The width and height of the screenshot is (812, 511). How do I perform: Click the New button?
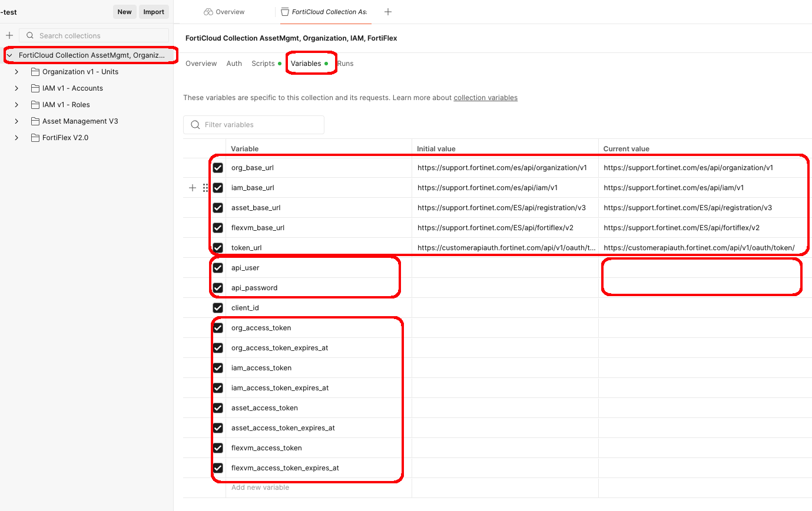tap(125, 12)
